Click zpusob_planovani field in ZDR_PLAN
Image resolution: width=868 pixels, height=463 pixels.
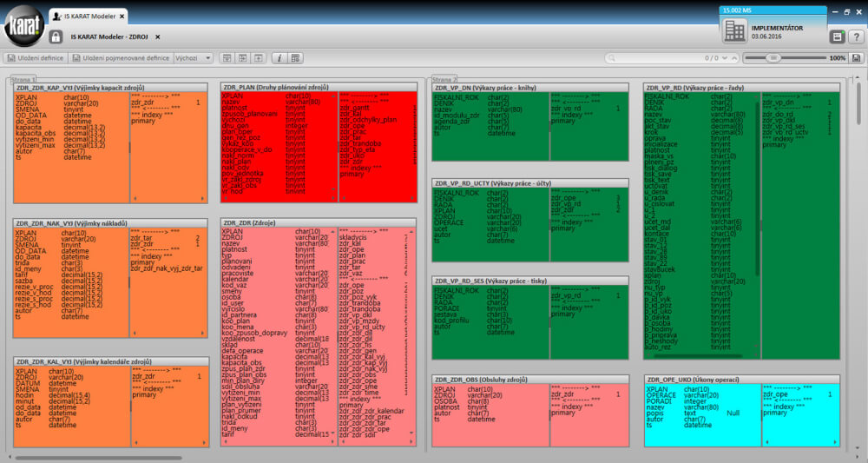point(250,114)
